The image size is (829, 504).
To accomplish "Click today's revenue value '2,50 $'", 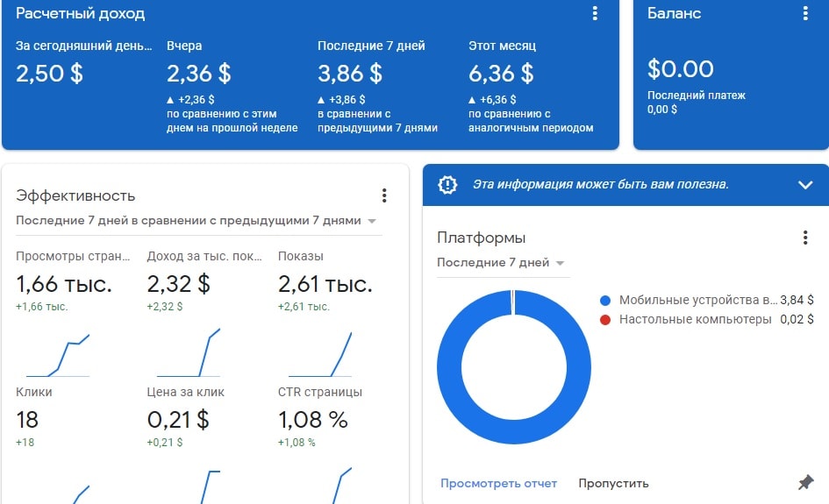I will 49,74.
